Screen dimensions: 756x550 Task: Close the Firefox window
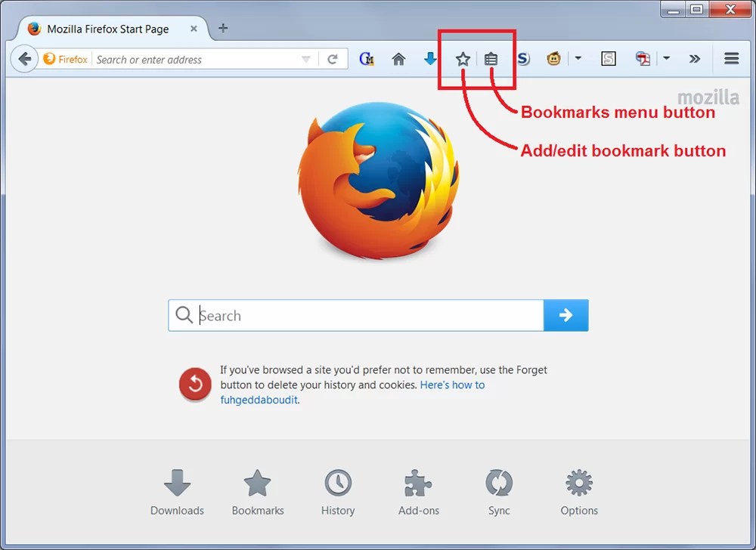730,8
